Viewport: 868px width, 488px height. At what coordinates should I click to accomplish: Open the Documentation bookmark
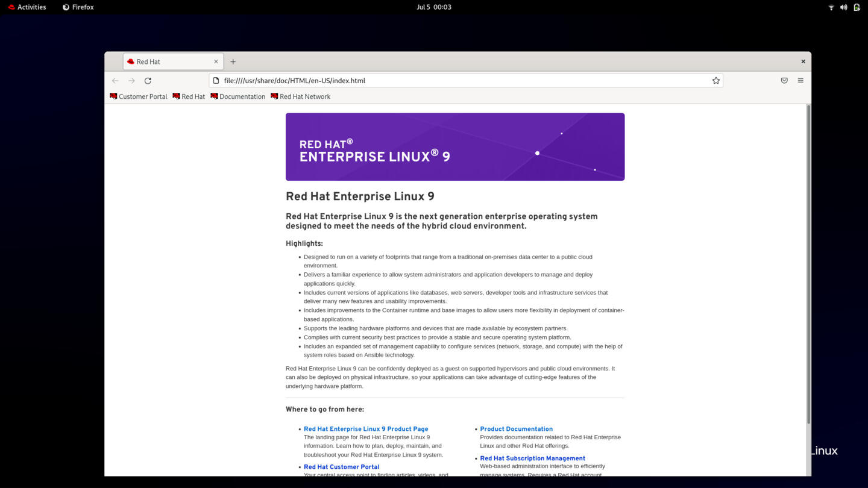pyautogui.click(x=237, y=96)
